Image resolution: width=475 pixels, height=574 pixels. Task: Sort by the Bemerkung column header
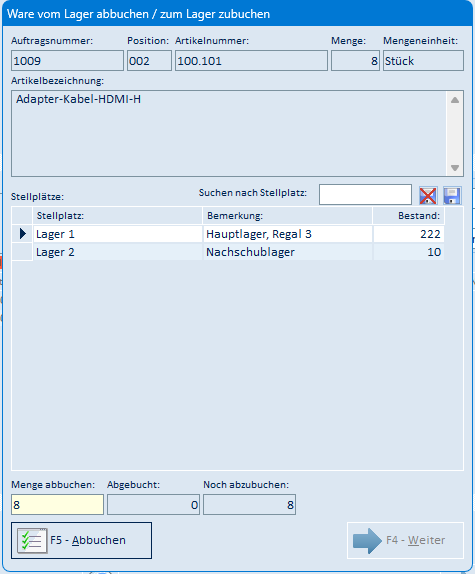(287, 216)
